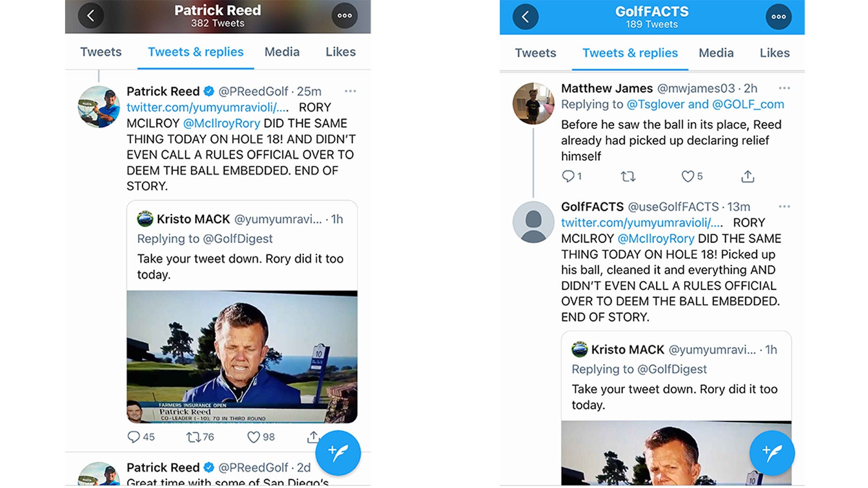This screenshot has width=868, height=488.
Task: Share Matthew James's tweet
Action: tap(748, 176)
